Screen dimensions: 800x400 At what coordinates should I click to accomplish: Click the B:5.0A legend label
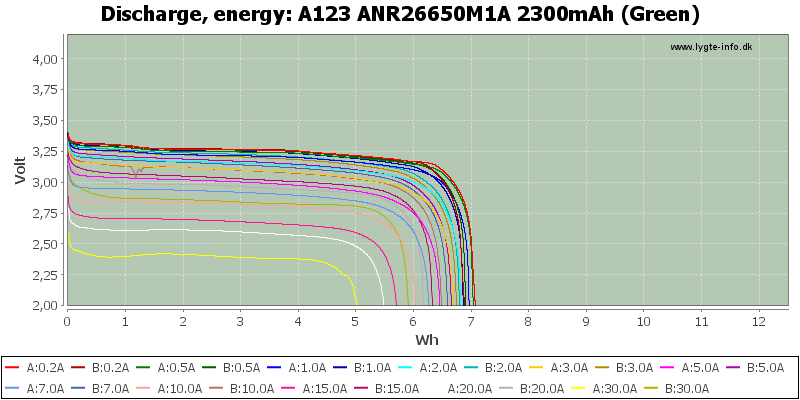click(x=766, y=367)
